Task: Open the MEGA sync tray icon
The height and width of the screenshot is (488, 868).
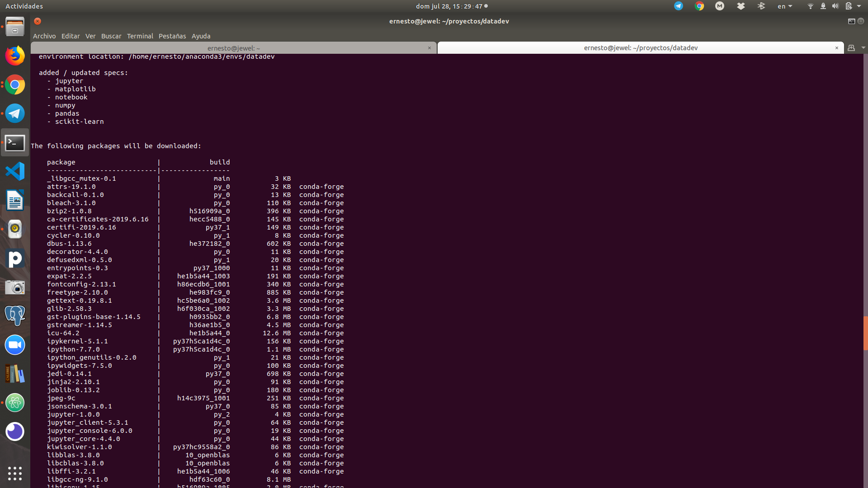Action: pyautogui.click(x=720, y=6)
